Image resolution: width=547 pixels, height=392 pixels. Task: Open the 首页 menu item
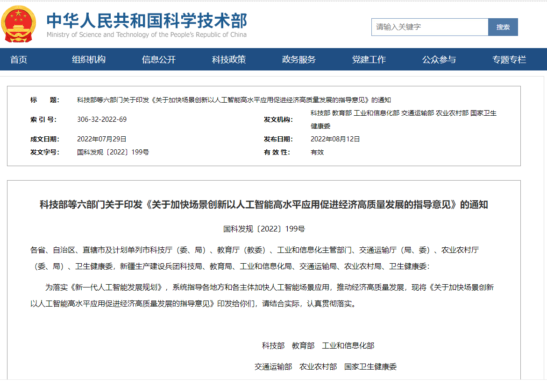19,60
